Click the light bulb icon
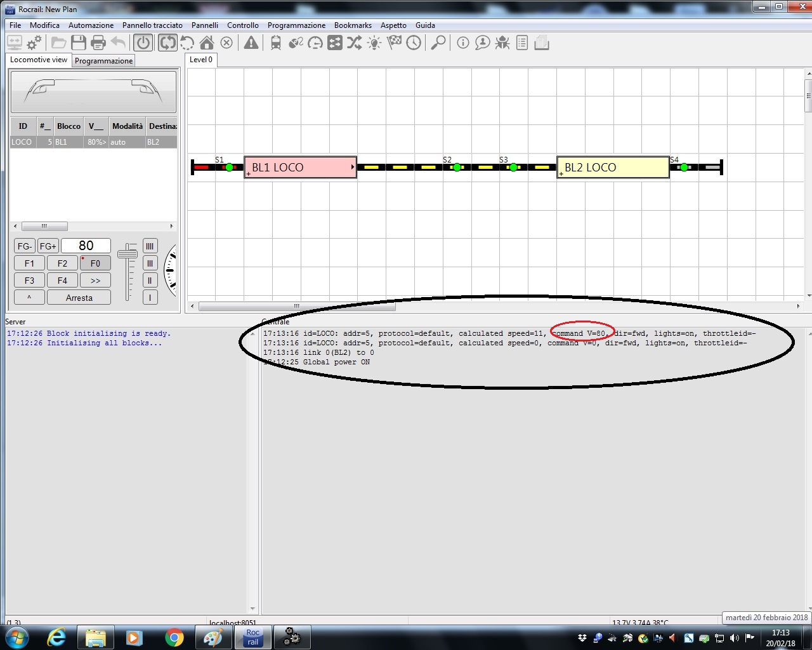 coord(374,43)
